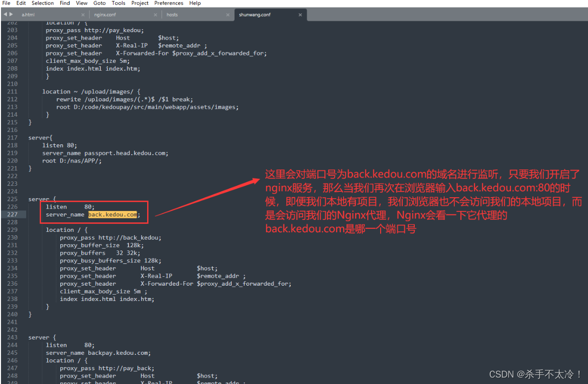Screen dimensions: 588x384
Task: Click 'index index.html index.htm;' on line 208
Action: coord(93,69)
